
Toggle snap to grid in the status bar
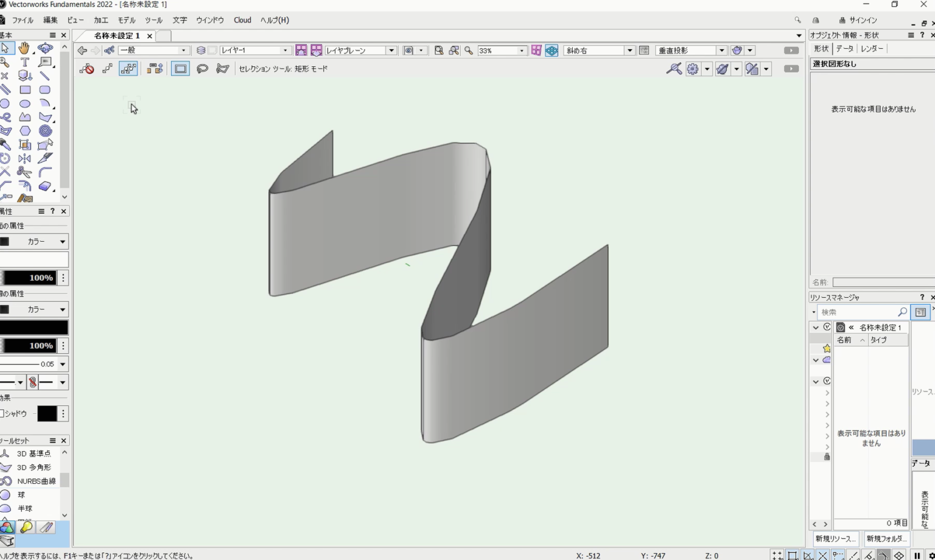777,556
